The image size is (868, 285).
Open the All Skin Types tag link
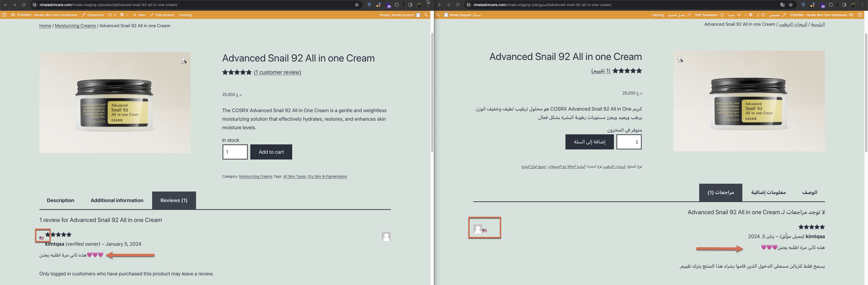pyautogui.click(x=294, y=176)
